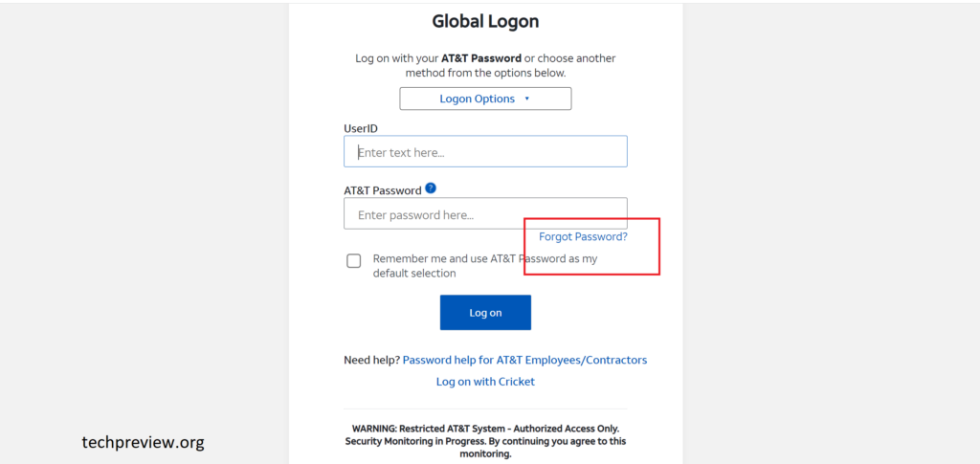This screenshot has width=980, height=464.
Task: Click the Need help? text
Action: 371,360
